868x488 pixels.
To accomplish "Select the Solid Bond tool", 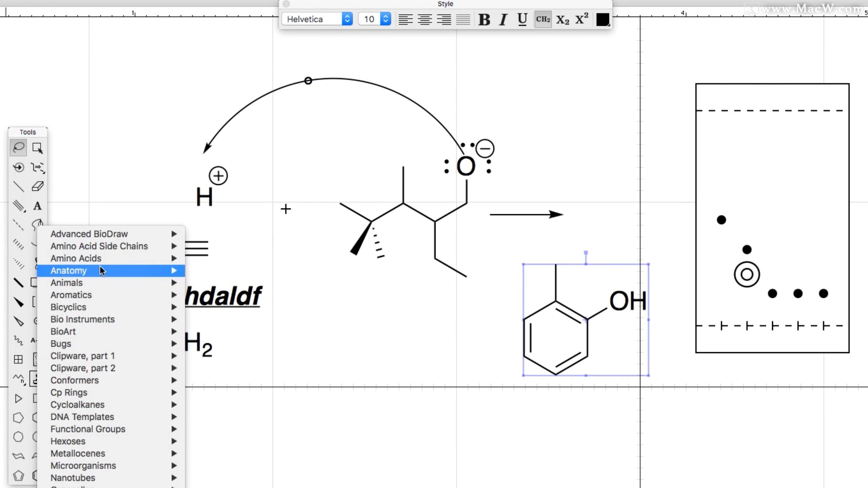I will [18, 186].
